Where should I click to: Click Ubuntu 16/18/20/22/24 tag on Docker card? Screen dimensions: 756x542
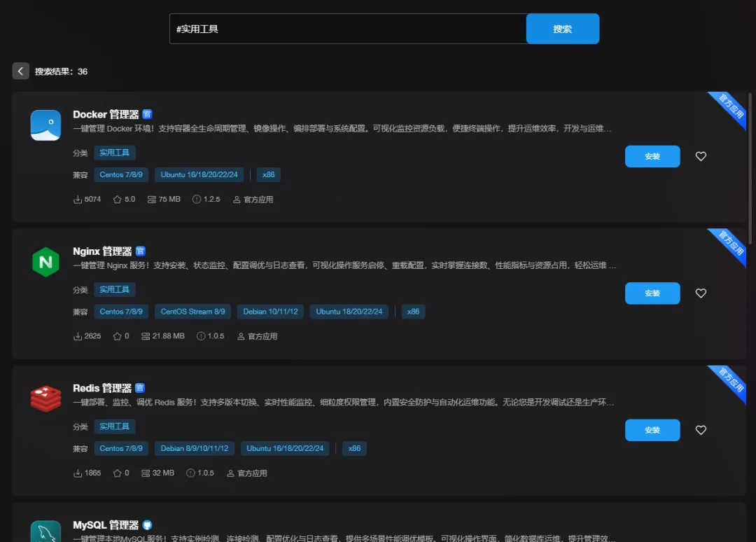pyautogui.click(x=199, y=174)
